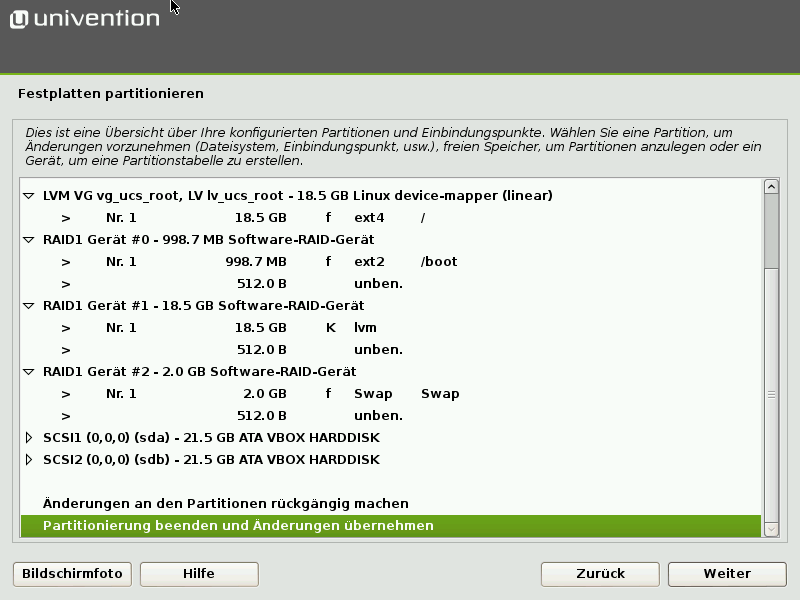Choose Partitionierung beenden und Änderungen übernehmen
Viewport: 800px width, 600px height.
(x=391, y=526)
